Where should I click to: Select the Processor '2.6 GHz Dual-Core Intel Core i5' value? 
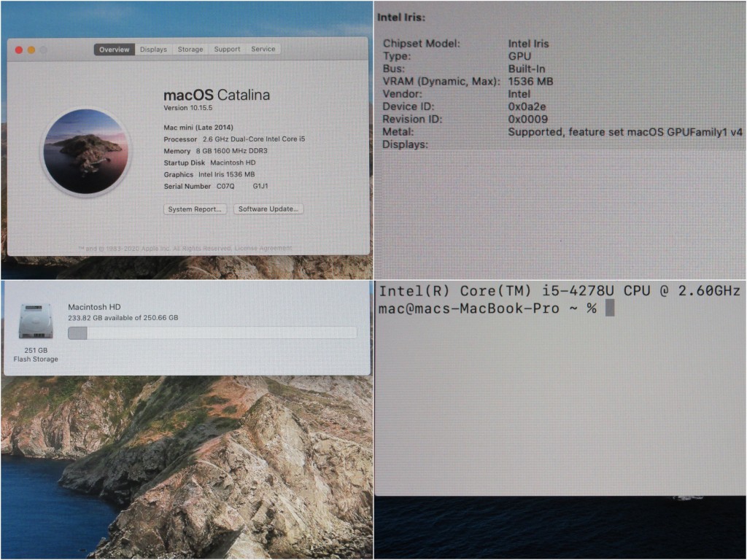click(254, 139)
